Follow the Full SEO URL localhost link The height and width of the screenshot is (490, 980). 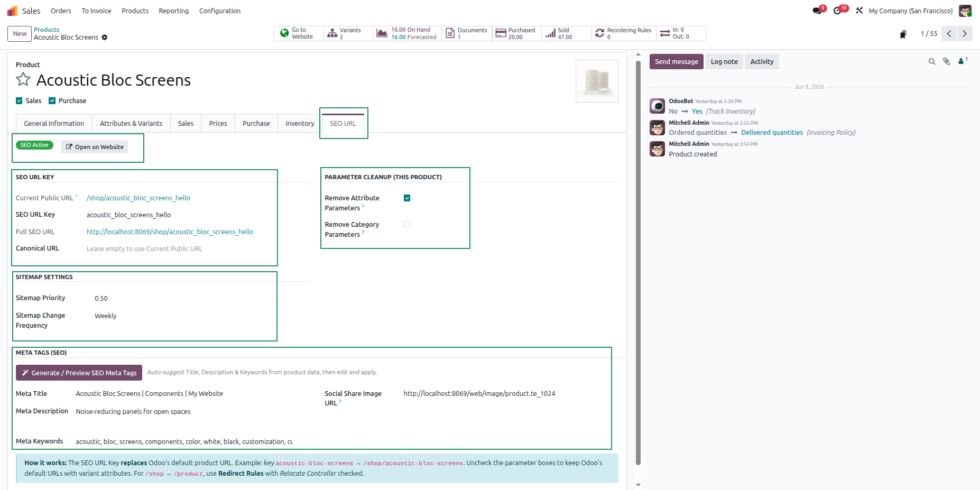point(170,232)
